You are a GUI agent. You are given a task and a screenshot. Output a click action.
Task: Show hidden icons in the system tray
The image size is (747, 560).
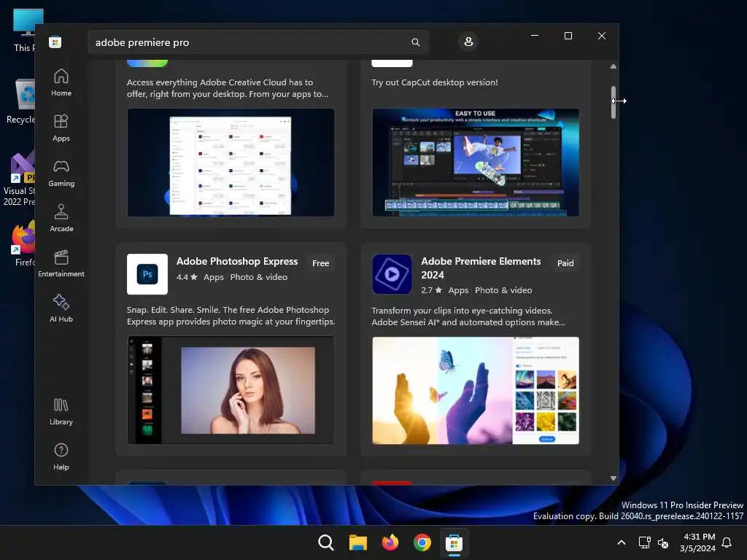[x=622, y=542]
